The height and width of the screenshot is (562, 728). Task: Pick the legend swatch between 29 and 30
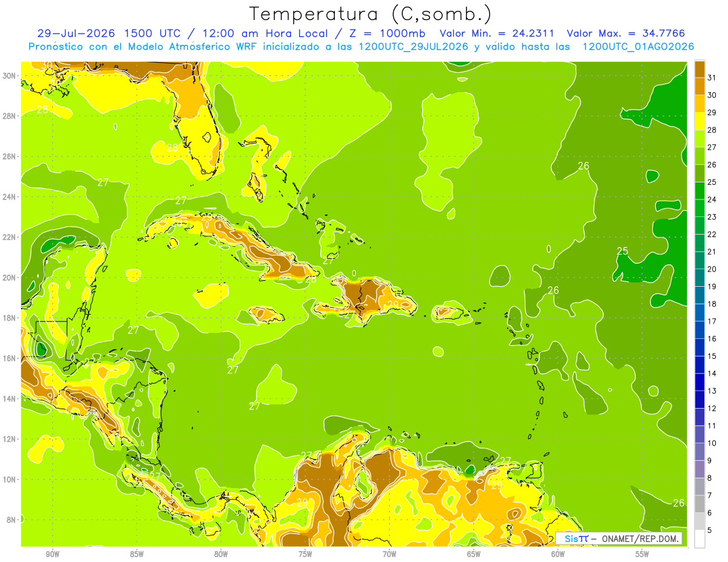[699, 104]
